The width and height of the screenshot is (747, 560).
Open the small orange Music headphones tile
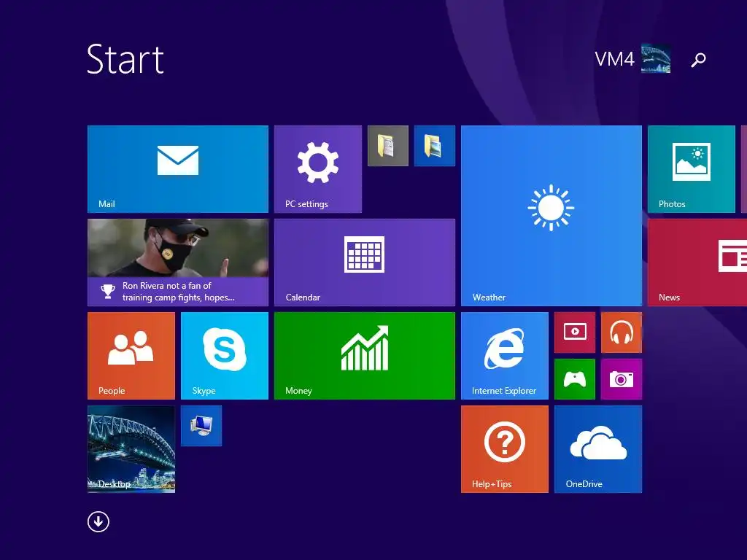point(622,332)
